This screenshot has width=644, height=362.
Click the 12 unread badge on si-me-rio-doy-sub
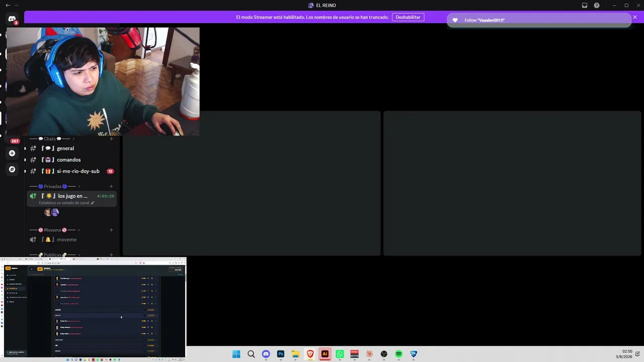tap(110, 171)
